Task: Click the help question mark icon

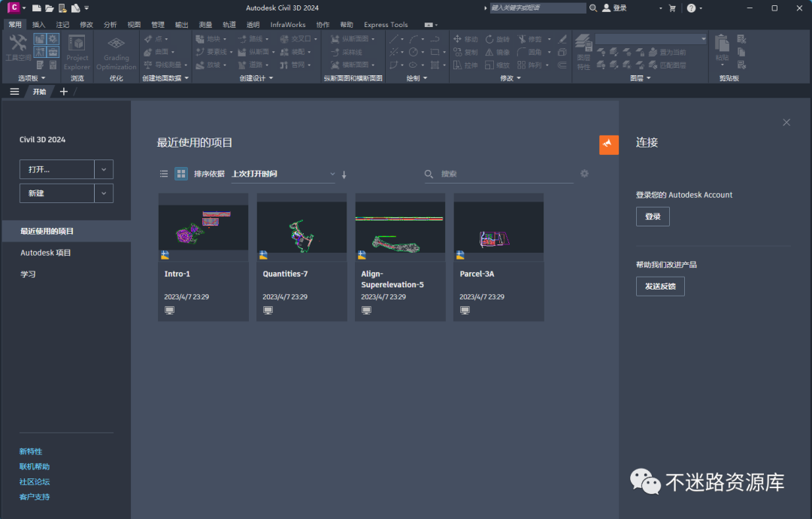Action: pos(692,8)
